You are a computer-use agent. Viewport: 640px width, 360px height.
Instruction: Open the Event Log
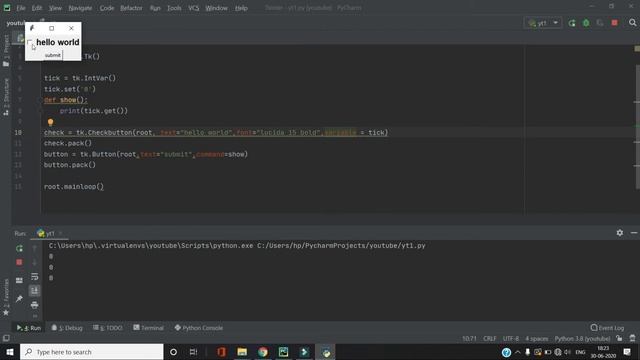(x=607, y=328)
